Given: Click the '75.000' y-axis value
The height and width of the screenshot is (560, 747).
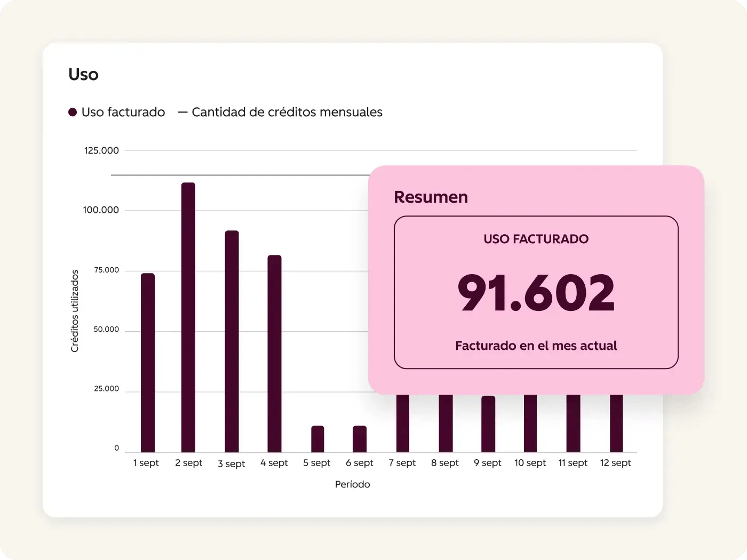Looking at the screenshot, I should pos(107,270).
